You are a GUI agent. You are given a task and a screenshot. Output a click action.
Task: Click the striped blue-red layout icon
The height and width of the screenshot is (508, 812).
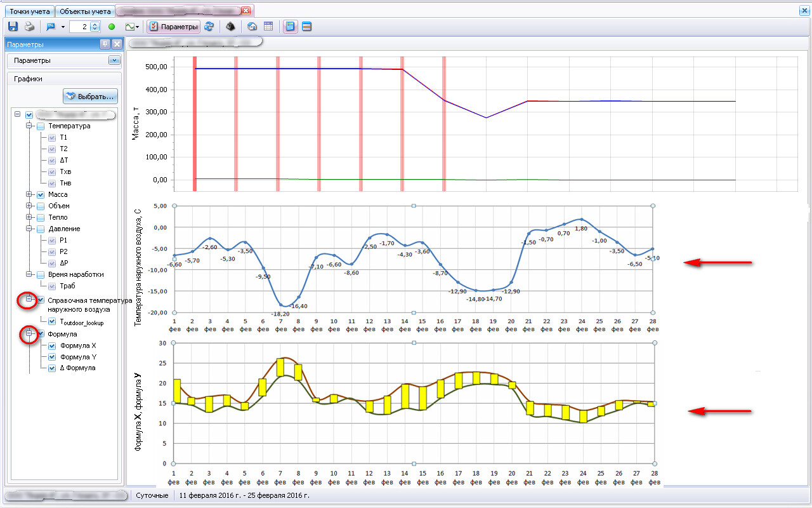click(306, 27)
